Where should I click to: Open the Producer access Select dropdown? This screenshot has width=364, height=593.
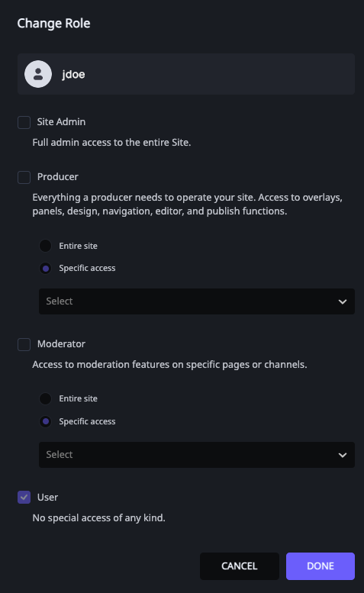pos(197,301)
